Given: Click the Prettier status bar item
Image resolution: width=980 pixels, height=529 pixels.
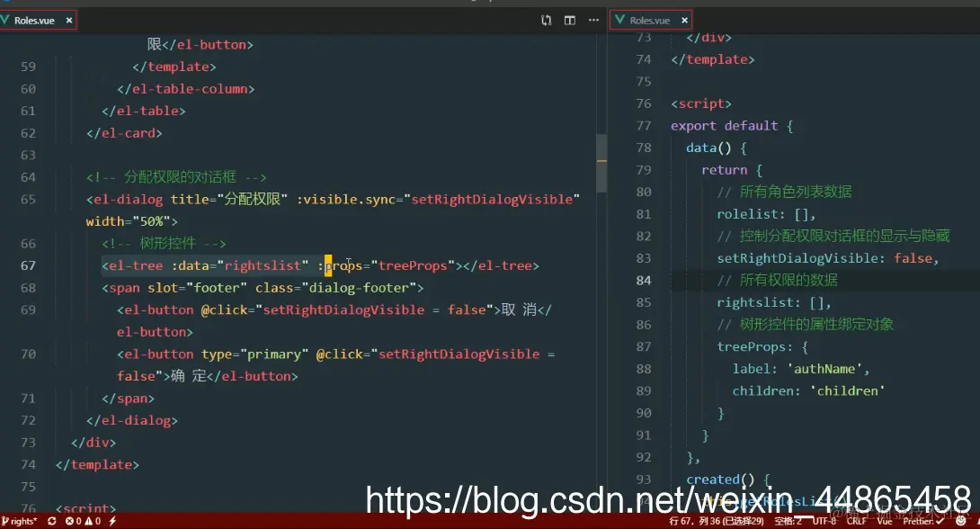Looking at the screenshot, I should [923, 521].
